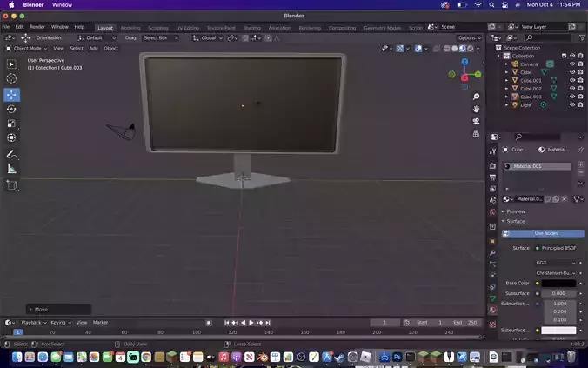Open the Options dropdown

pos(470,38)
